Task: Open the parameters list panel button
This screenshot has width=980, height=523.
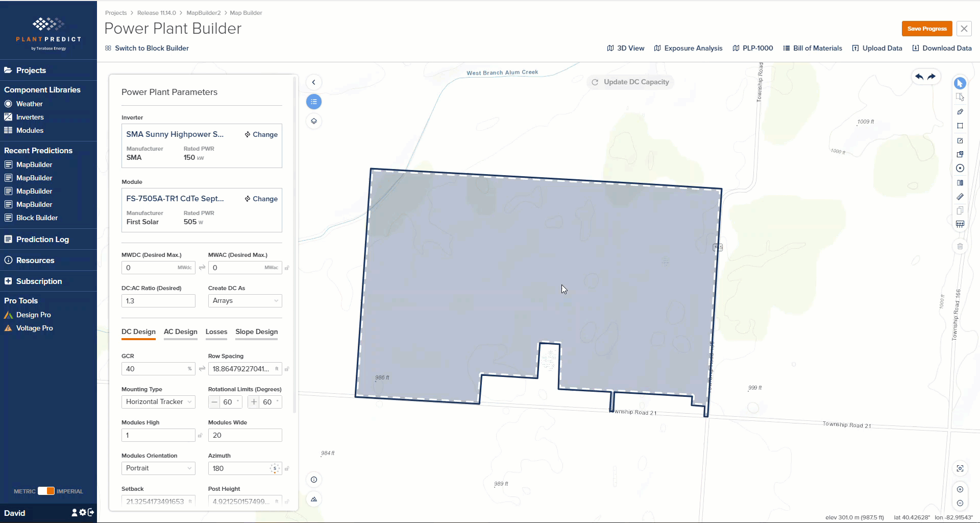Action: 314,102
